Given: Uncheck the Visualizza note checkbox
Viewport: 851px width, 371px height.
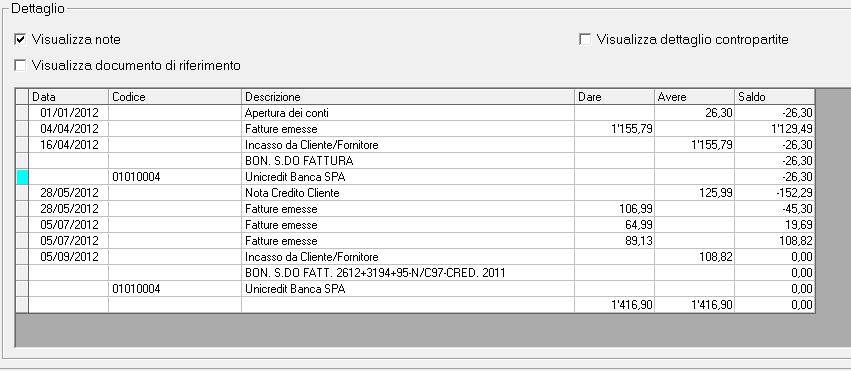Looking at the screenshot, I should 20,40.
